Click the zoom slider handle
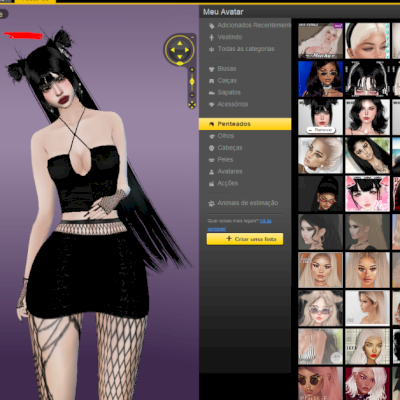Viewport: 400px width, 400px height. [192, 81]
